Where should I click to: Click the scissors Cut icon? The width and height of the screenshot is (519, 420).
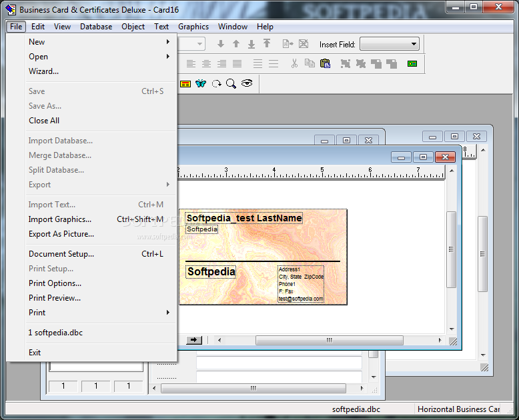294,63
